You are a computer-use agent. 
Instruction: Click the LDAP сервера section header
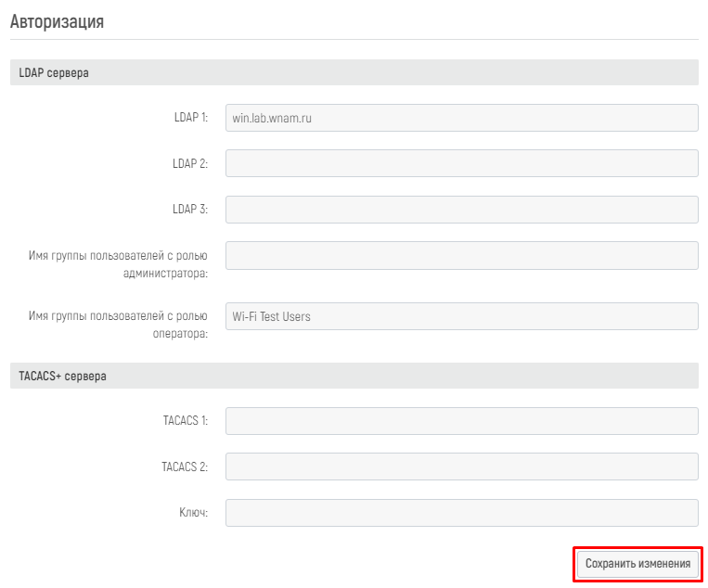[x=354, y=72]
